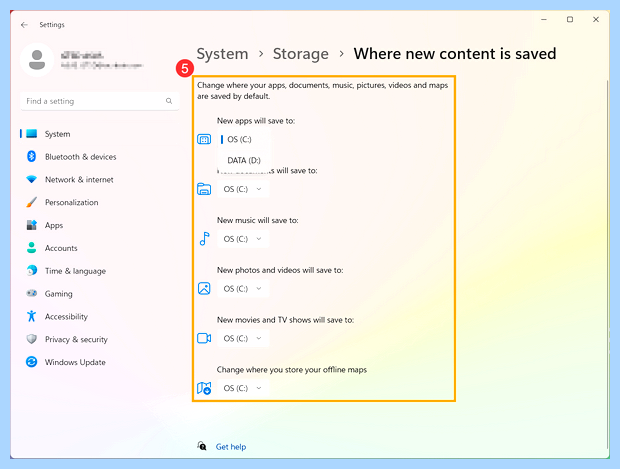The image size is (620, 469).
Task: Open Time & language settings
Action: click(x=99, y=271)
